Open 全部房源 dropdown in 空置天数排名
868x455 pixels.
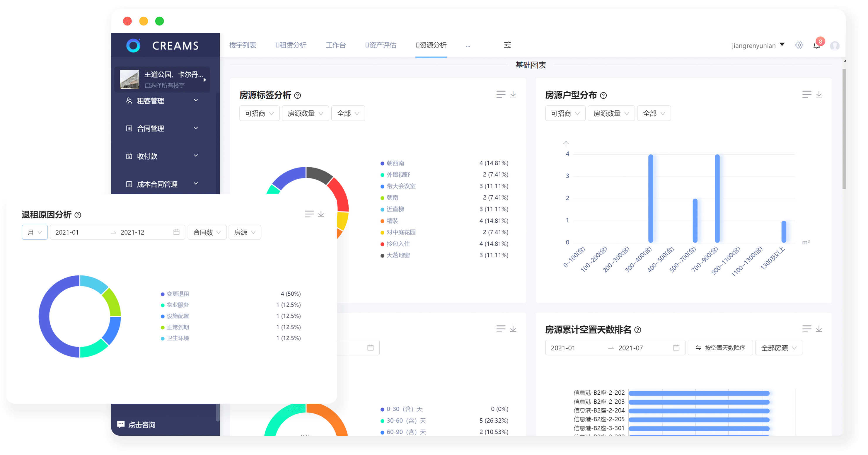pyautogui.click(x=778, y=348)
